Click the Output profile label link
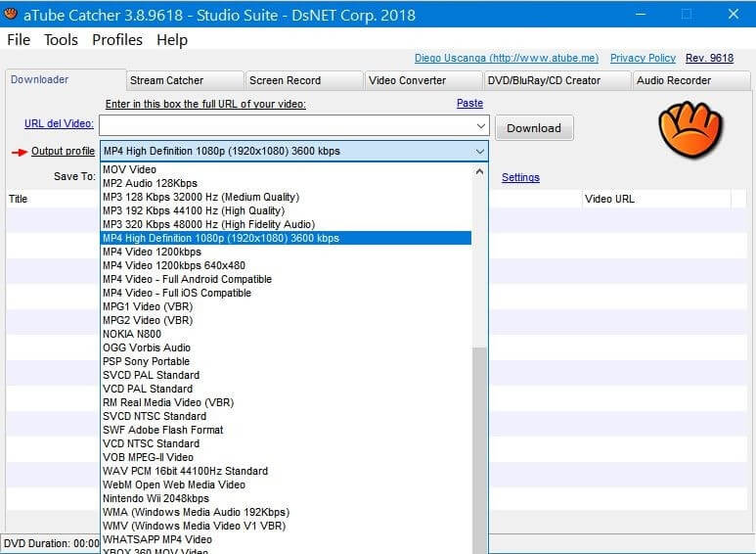756x554 pixels. (63, 151)
